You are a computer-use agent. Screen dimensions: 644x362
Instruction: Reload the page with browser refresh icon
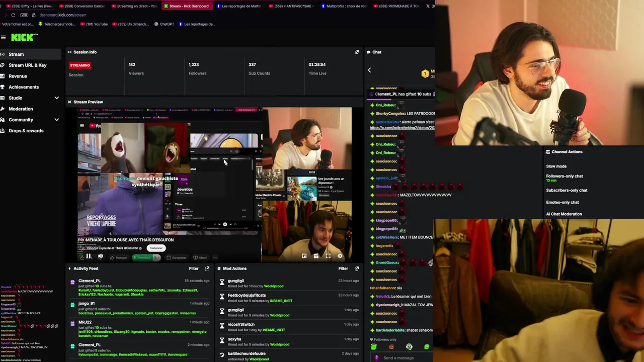tap(13, 15)
